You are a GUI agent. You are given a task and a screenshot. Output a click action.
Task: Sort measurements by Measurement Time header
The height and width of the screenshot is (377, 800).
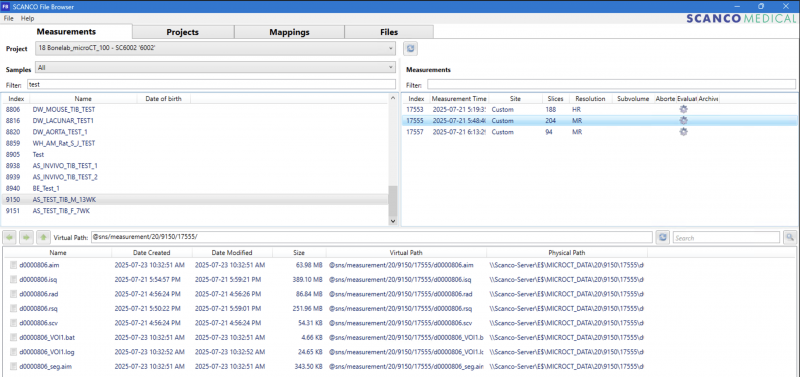pos(458,98)
